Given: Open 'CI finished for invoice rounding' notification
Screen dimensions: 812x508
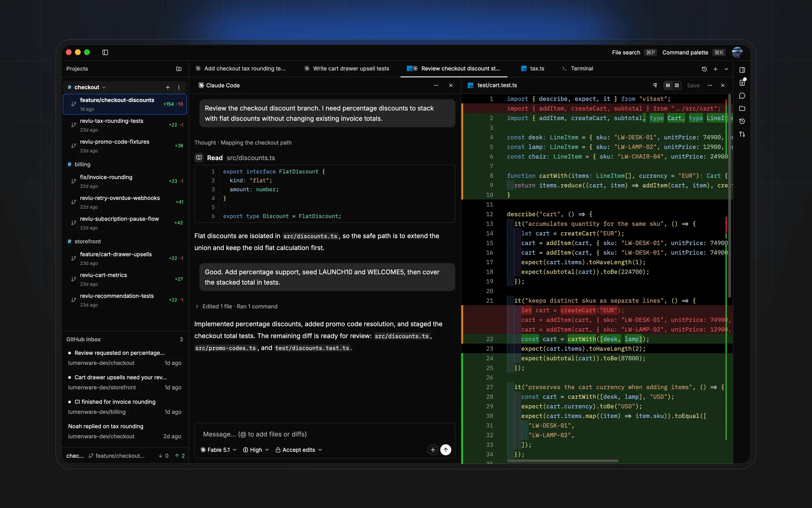Looking at the screenshot, I should [x=125, y=407].
